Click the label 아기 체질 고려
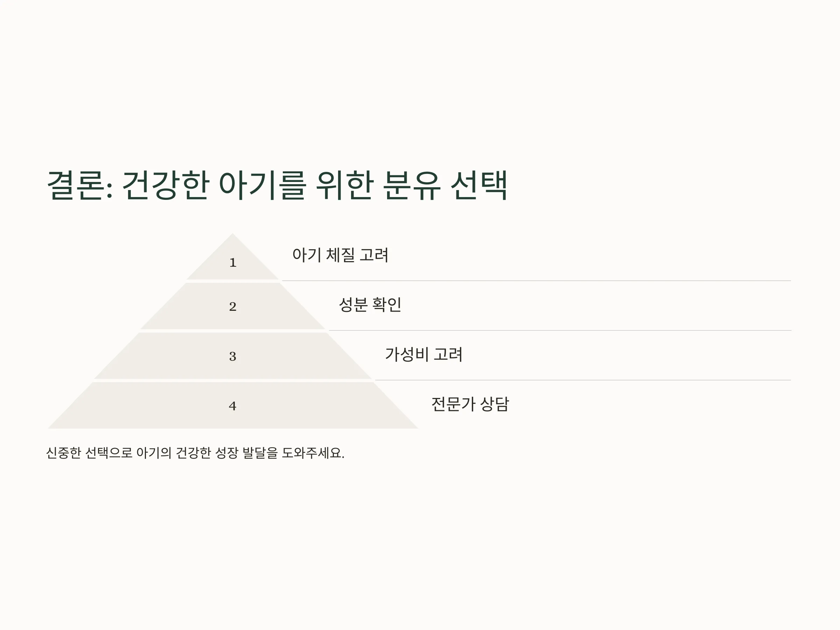This screenshot has height=630, width=840. click(340, 255)
